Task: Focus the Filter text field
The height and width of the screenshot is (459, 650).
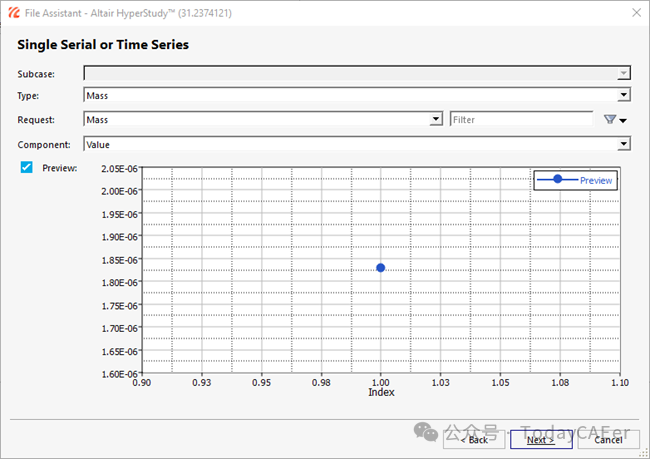Action: (x=520, y=120)
